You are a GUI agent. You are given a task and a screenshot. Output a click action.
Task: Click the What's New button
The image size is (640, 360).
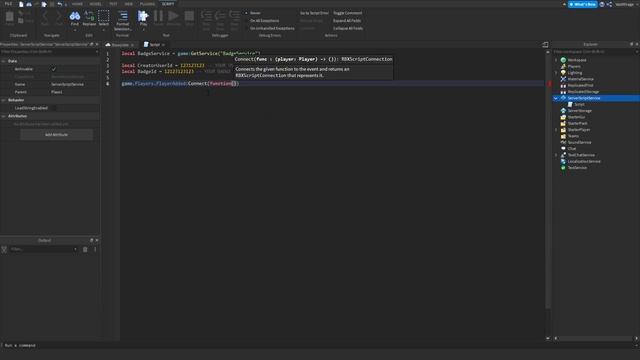[582, 4]
